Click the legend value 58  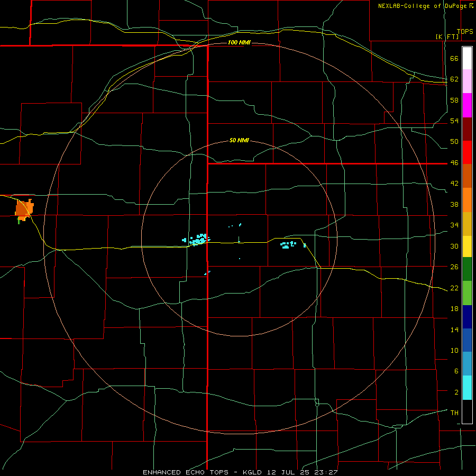(x=454, y=100)
